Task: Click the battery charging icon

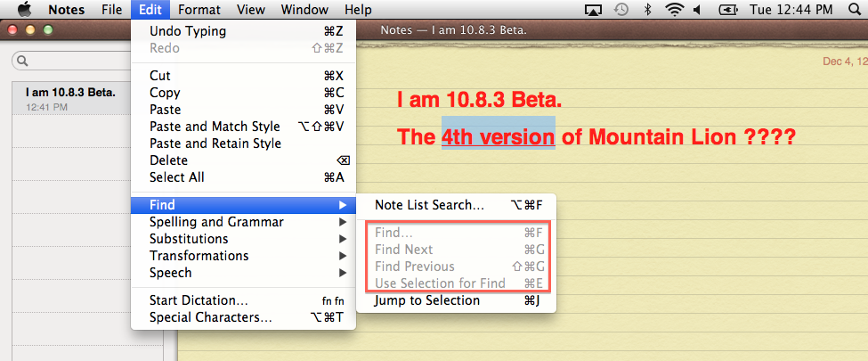Action: [726, 10]
